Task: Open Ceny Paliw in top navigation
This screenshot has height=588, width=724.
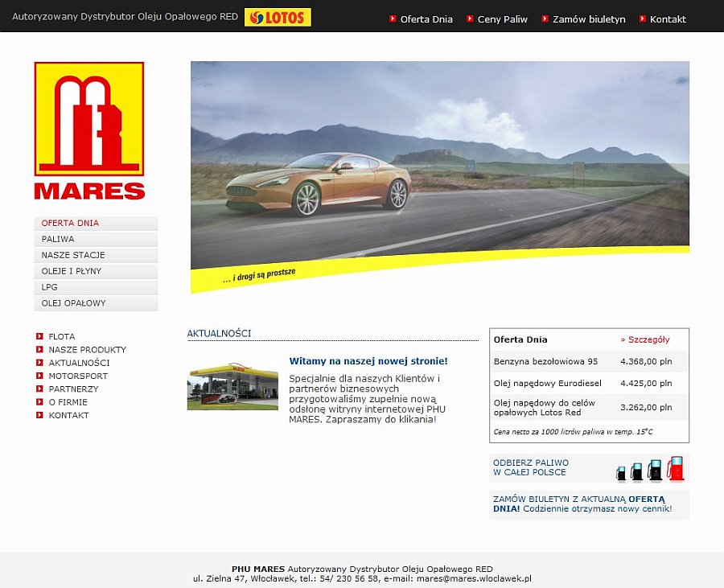Action: (502, 19)
